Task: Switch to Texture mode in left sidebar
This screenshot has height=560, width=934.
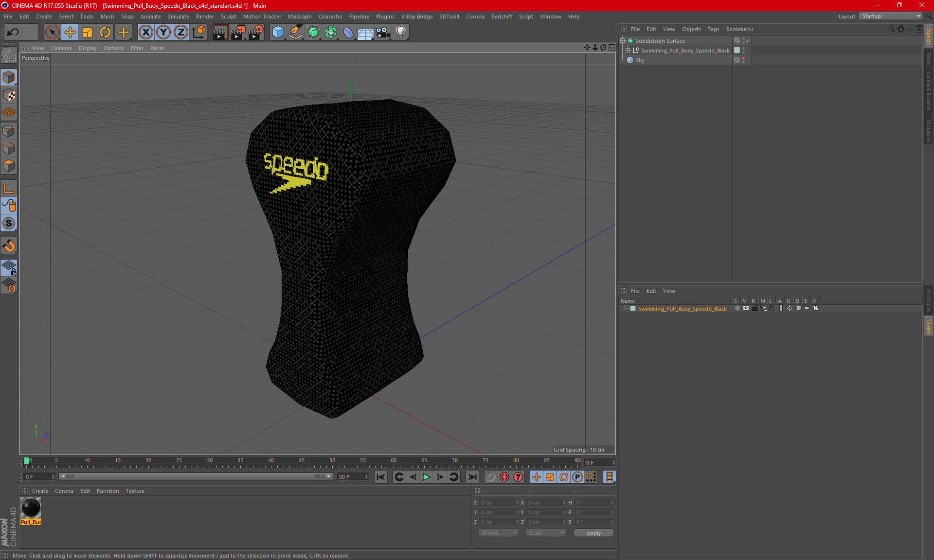Action: pyautogui.click(x=9, y=95)
